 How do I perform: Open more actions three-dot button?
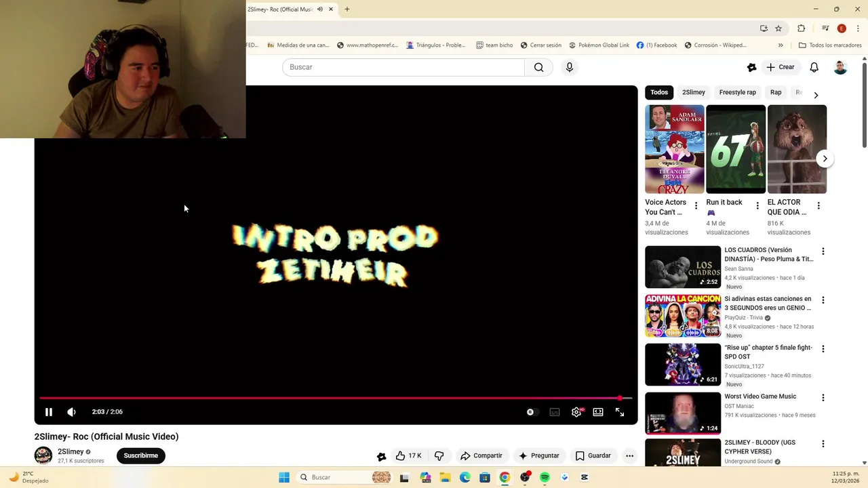click(629, 455)
